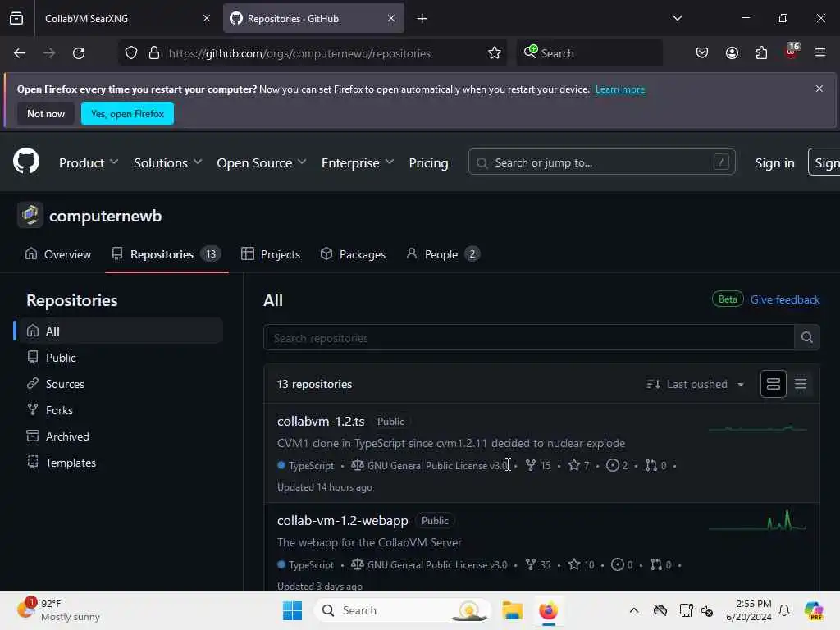Screen dimensions: 840x630
Task: Dismiss the Firefox startup notification bar
Action: tap(819, 89)
